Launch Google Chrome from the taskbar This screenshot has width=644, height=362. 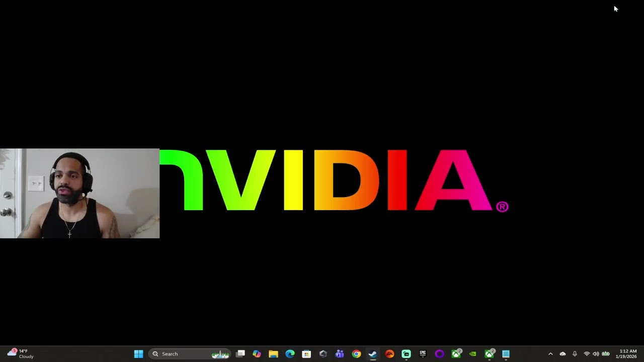356,354
